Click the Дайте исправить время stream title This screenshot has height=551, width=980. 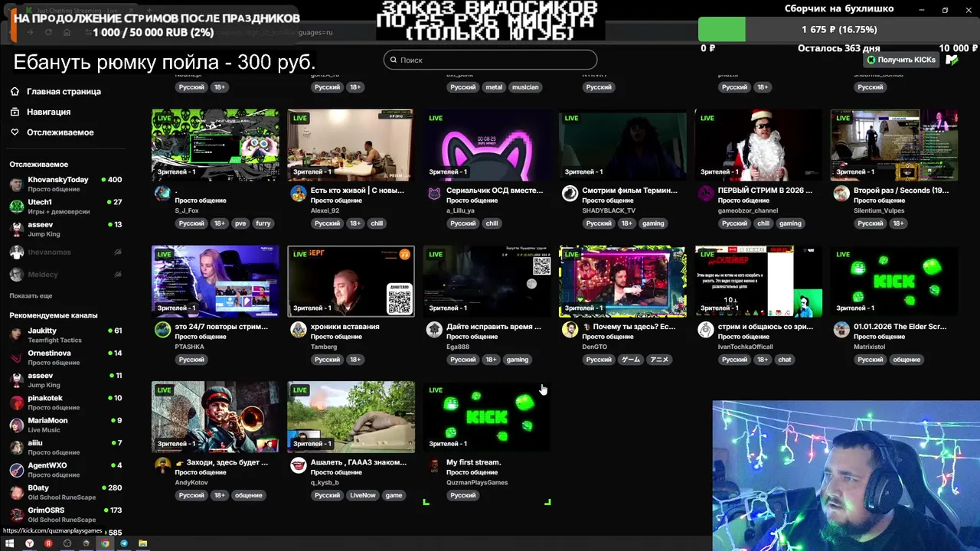pos(494,326)
